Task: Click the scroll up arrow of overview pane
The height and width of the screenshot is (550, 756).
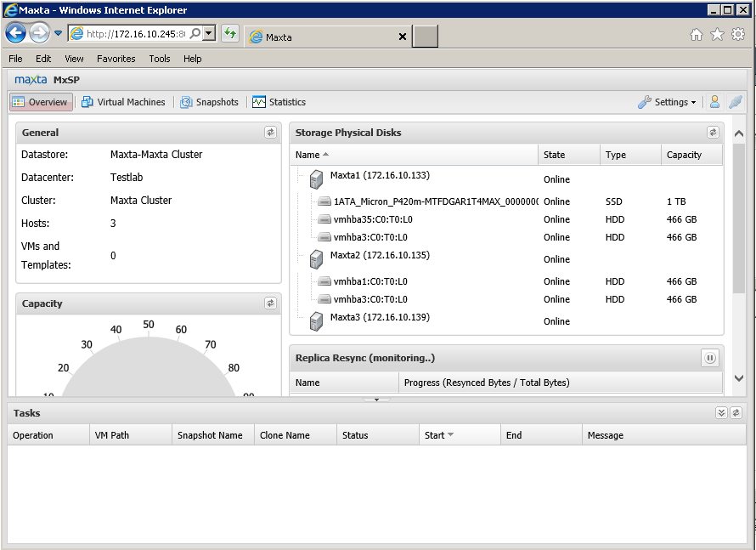Action: click(x=739, y=133)
